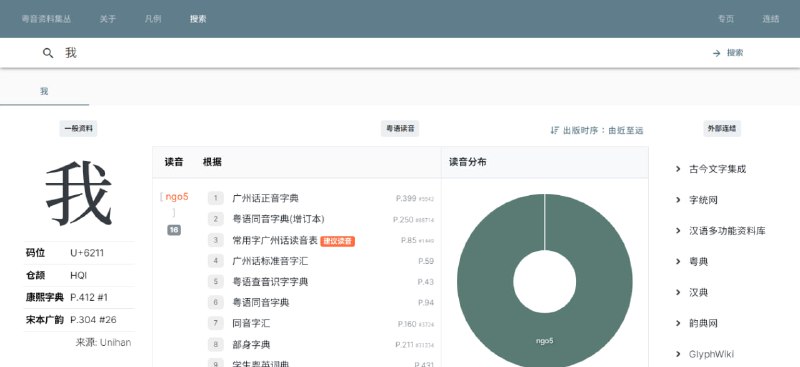Image resolution: width=800 pixels, height=367 pixels.
Task: Expand chevron next to GlyphWiki
Action: [678, 354]
